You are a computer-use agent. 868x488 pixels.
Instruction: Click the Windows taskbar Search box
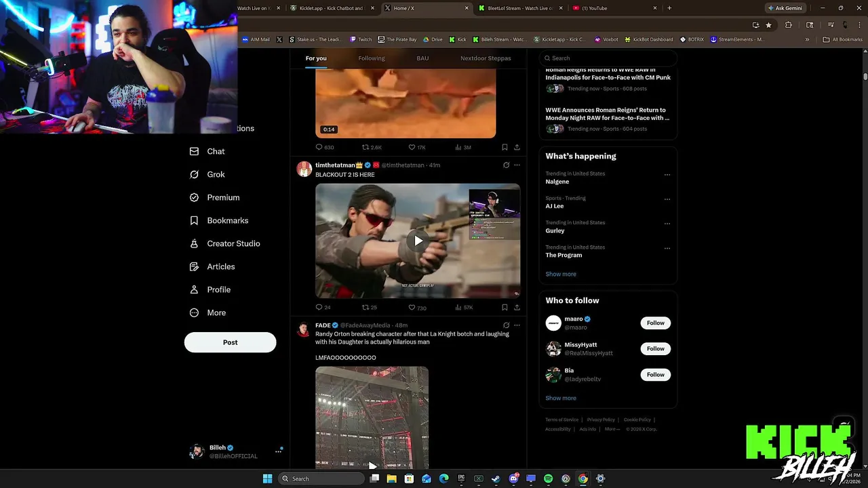(321, 479)
